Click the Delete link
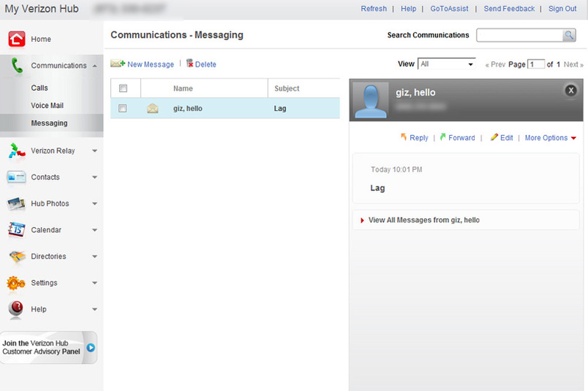 (206, 65)
